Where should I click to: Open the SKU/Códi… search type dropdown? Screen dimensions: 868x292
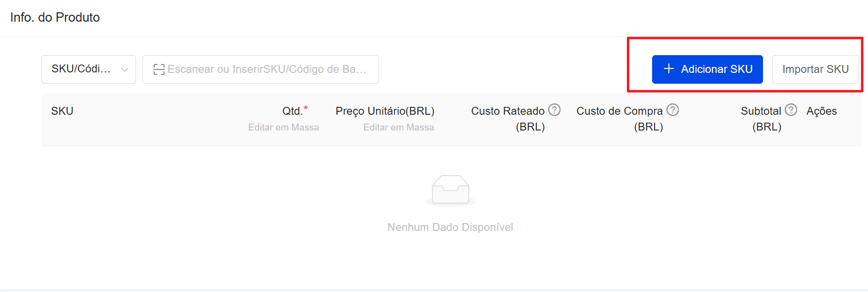coord(89,69)
